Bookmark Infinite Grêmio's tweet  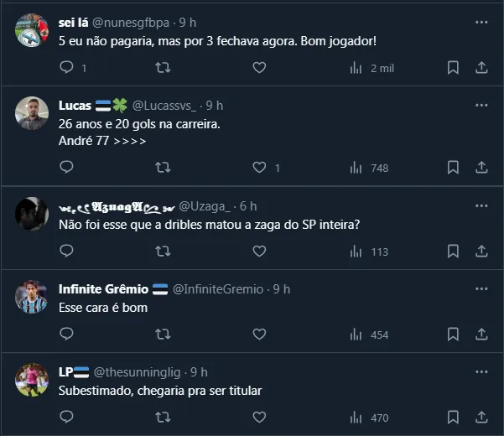453,334
